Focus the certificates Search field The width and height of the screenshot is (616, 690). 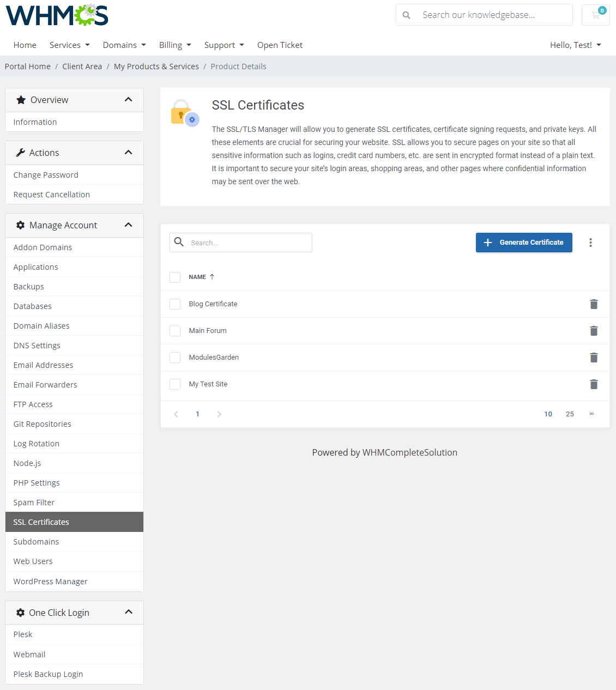(x=241, y=243)
